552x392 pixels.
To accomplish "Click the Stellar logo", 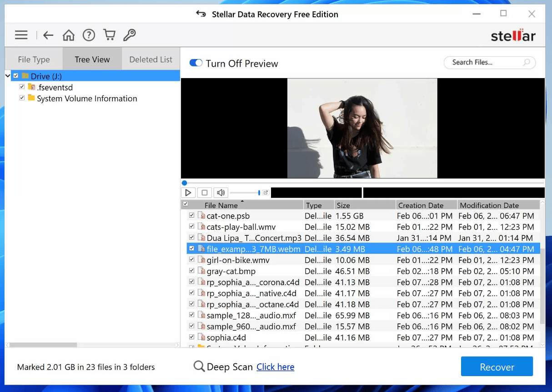I will [x=513, y=35].
